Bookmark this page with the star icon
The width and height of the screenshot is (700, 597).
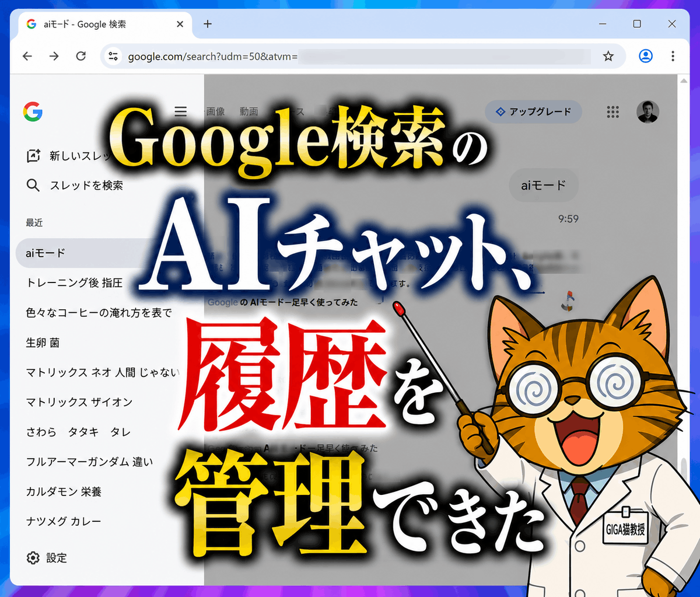click(x=608, y=56)
